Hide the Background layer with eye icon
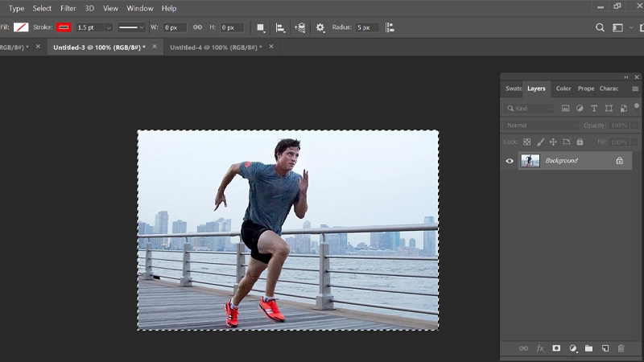Viewport: 644px width, 362px height. pyautogui.click(x=510, y=161)
